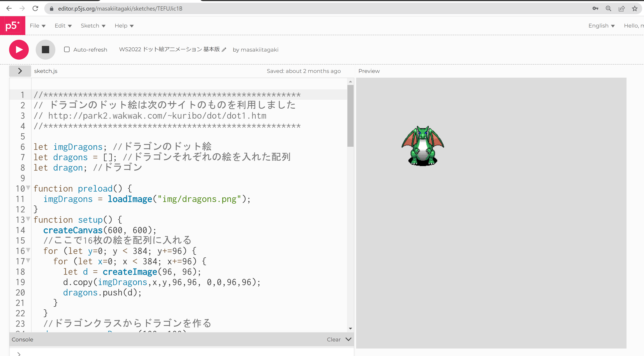This screenshot has width=644, height=356.
Task: Click the p5* logo icon
Action: 12,26
